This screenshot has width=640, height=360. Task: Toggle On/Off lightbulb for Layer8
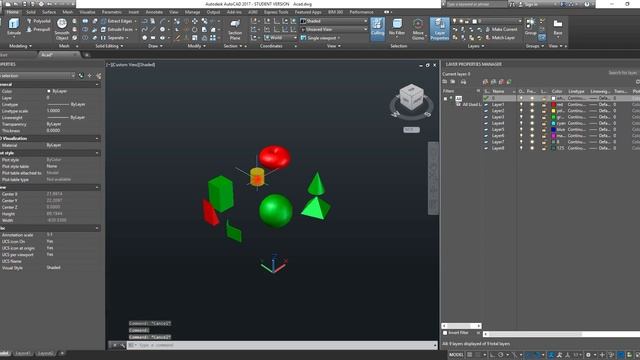[521, 148]
